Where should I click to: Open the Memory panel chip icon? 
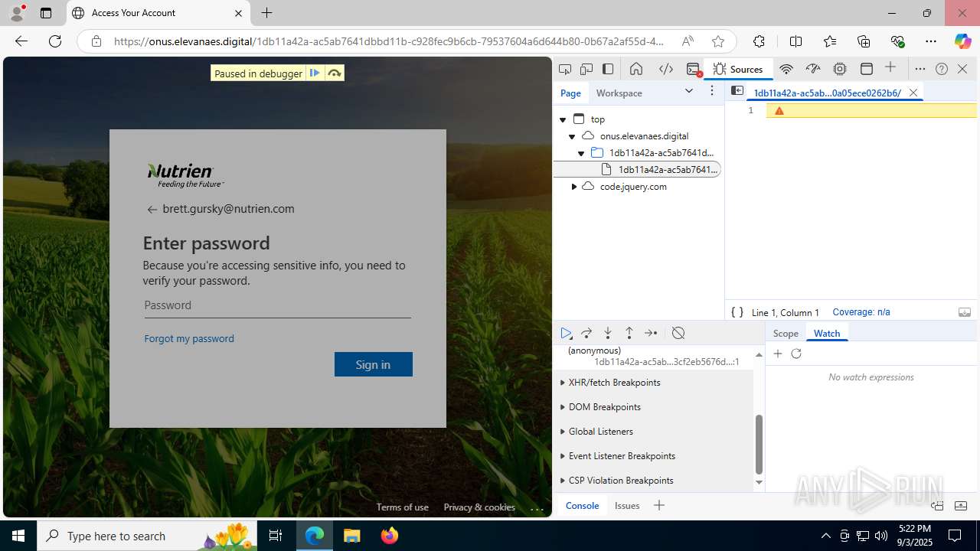tap(840, 69)
